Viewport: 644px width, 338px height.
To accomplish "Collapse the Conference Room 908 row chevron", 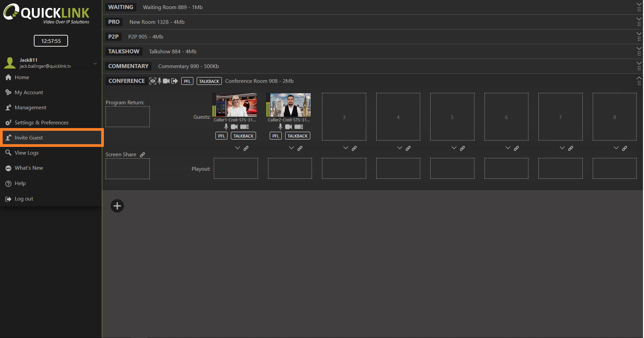I will click(x=639, y=78).
